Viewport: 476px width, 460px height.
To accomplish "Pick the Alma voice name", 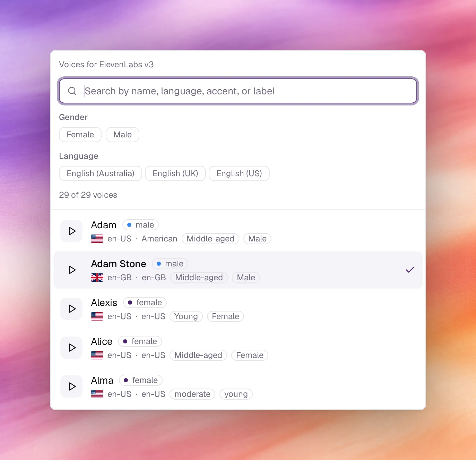I will (102, 380).
